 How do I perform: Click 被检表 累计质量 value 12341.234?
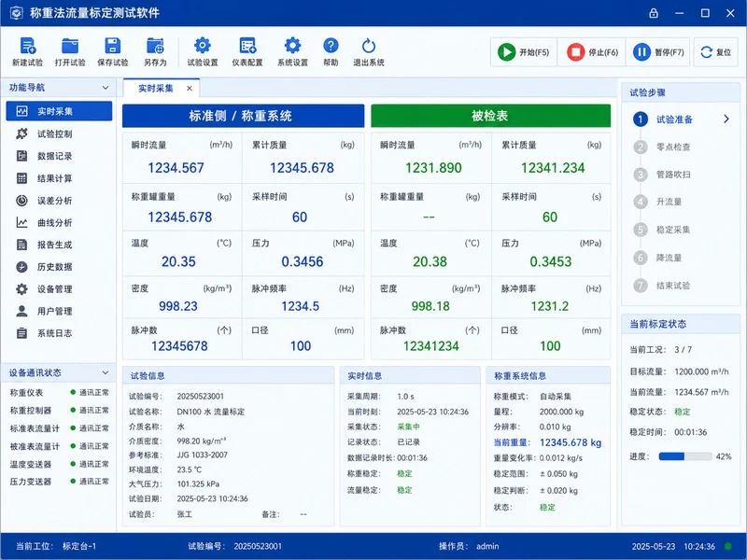tap(553, 168)
